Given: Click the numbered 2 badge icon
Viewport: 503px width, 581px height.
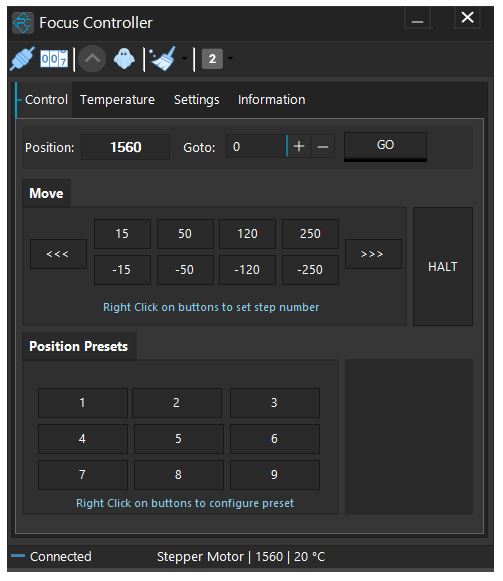Looking at the screenshot, I should click(212, 59).
